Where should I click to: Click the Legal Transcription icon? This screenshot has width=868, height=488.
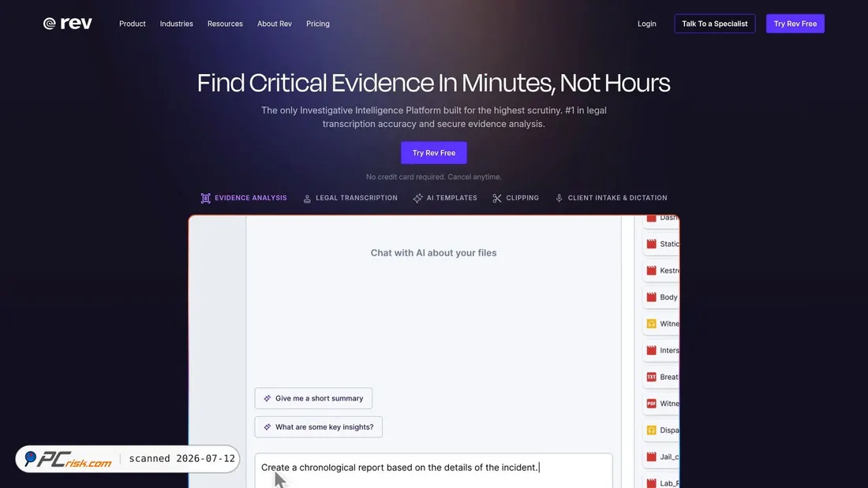(x=307, y=199)
